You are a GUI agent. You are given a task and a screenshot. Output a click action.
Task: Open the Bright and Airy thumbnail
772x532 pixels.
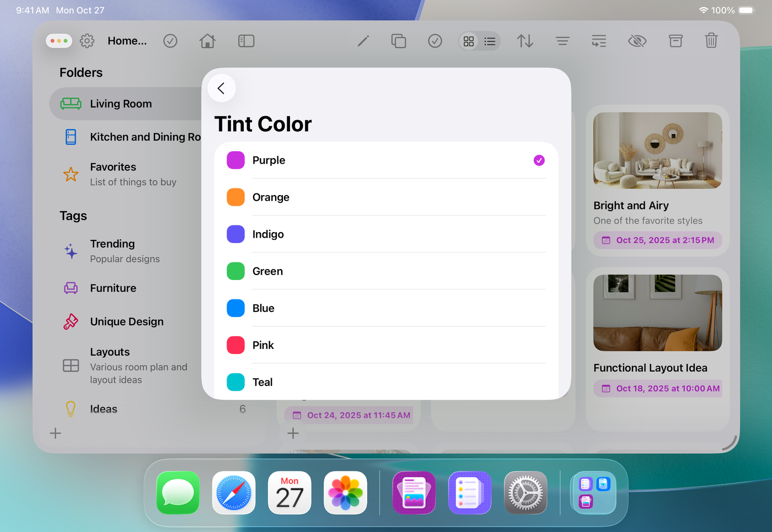coord(657,151)
